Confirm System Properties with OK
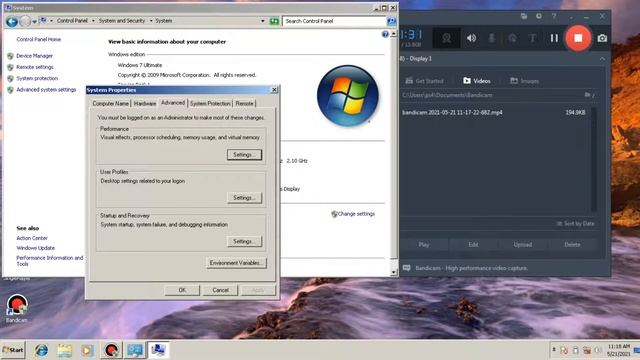The height and width of the screenshot is (360, 640). [182, 290]
